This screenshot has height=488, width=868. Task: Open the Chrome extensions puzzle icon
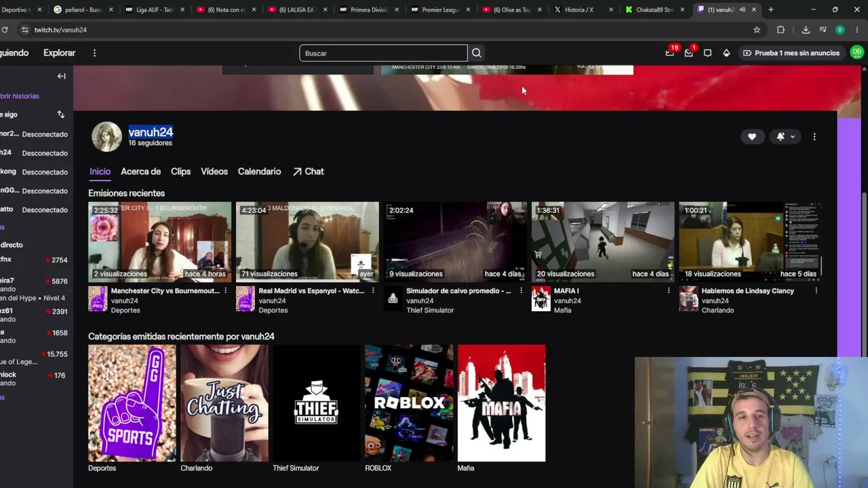click(x=781, y=30)
